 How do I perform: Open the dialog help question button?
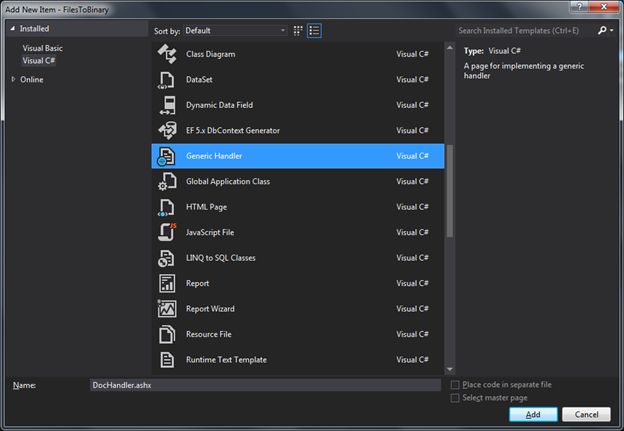pyautogui.click(x=579, y=6)
